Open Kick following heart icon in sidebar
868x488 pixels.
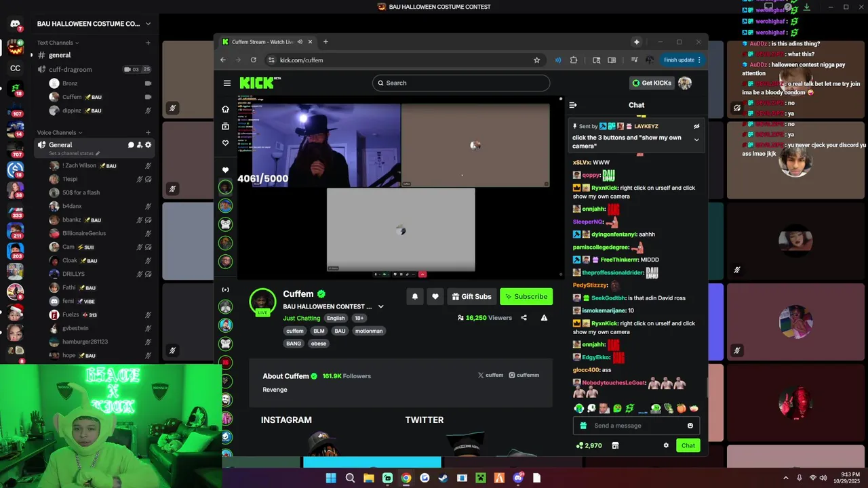point(226,143)
